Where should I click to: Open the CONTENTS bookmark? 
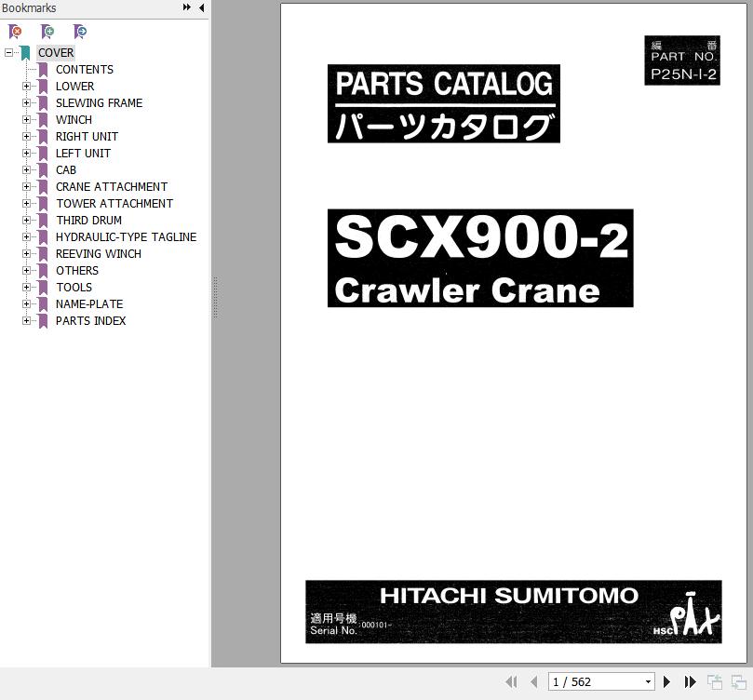tap(85, 70)
